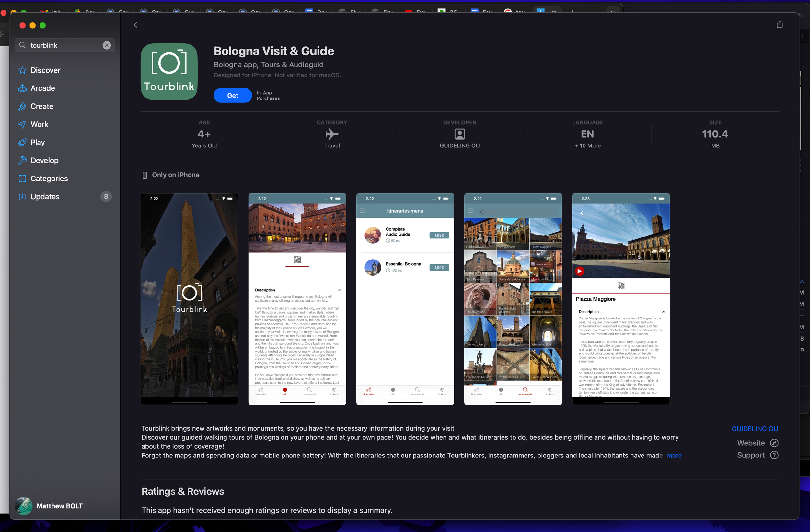Open the Develop hammer icon
The width and height of the screenshot is (810, 532).
[22, 160]
